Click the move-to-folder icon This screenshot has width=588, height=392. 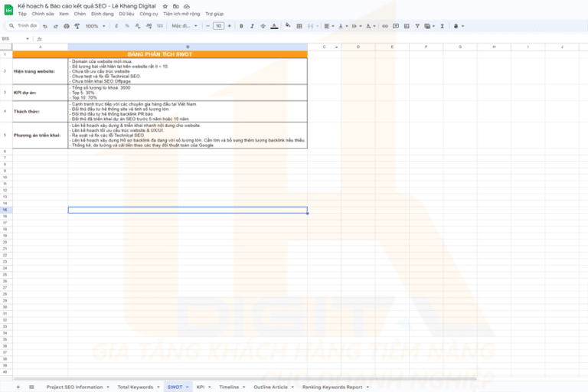click(175, 6)
